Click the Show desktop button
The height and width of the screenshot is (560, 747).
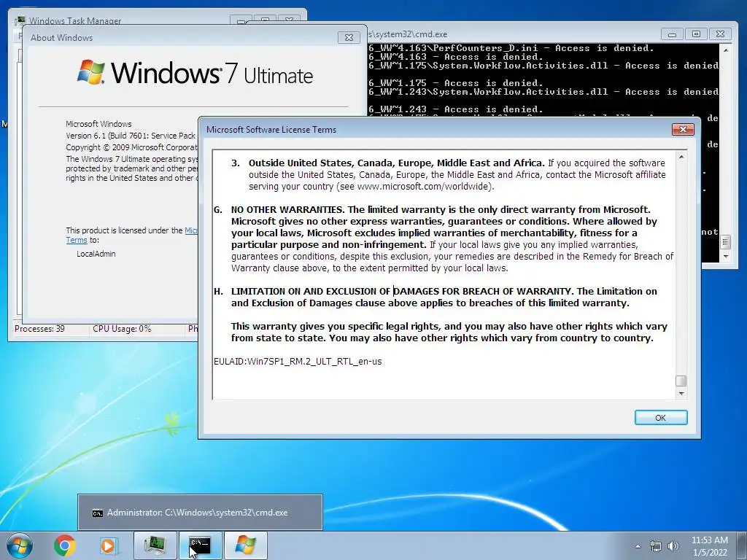pos(743,545)
